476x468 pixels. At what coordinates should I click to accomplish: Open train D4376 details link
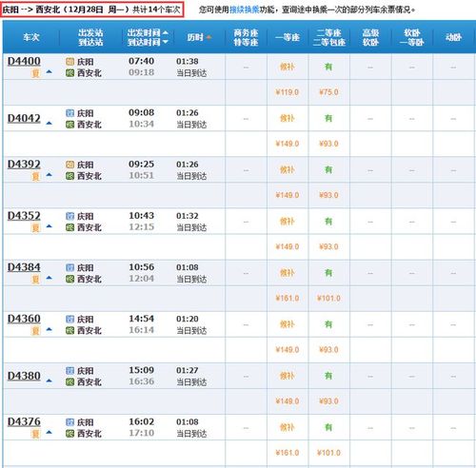tap(24, 421)
